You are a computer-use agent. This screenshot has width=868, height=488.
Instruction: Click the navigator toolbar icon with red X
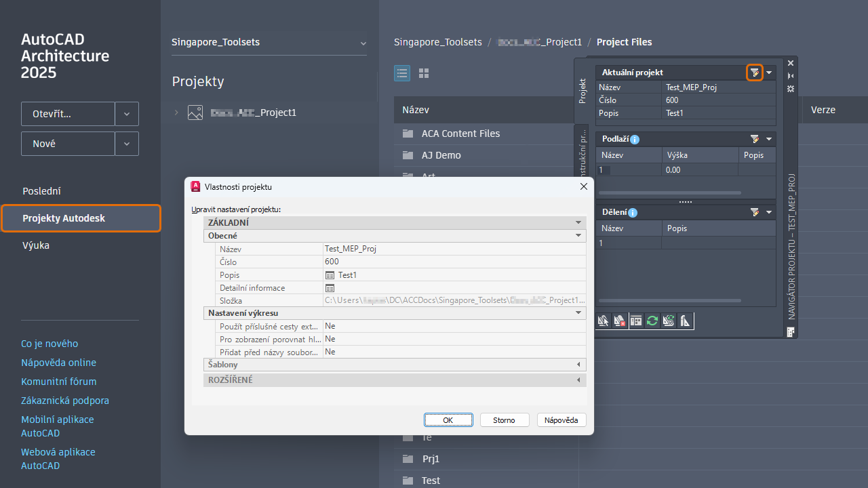click(619, 321)
